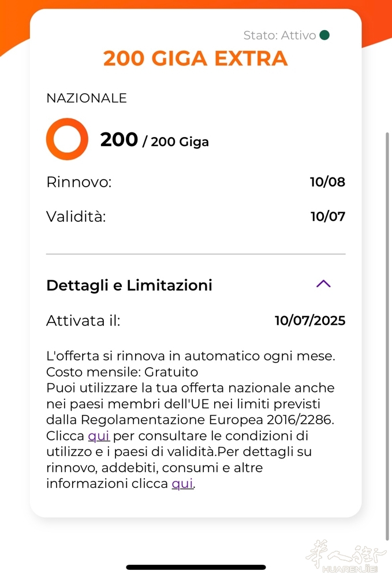Open the first "qui" link for usage conditions
The height and width of the screenshot is (578, 392).
pos(99,435)
